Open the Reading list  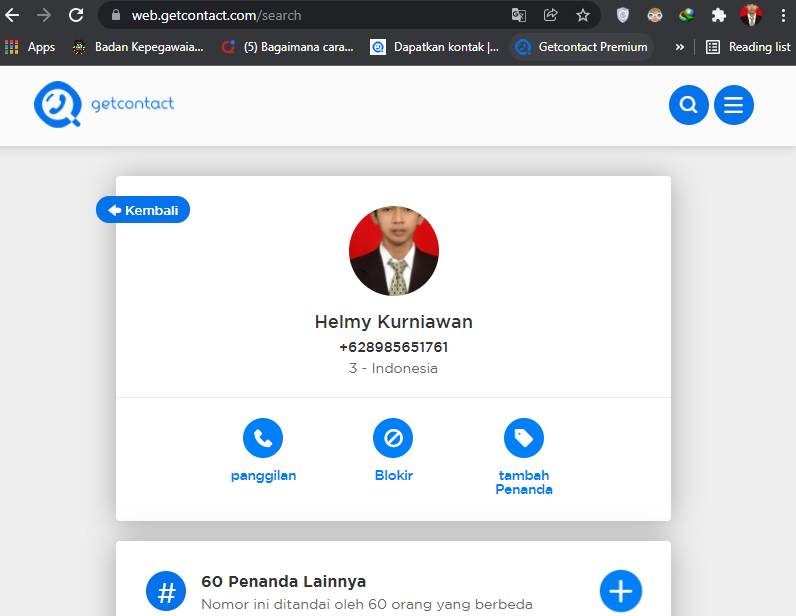pos(748,47)
